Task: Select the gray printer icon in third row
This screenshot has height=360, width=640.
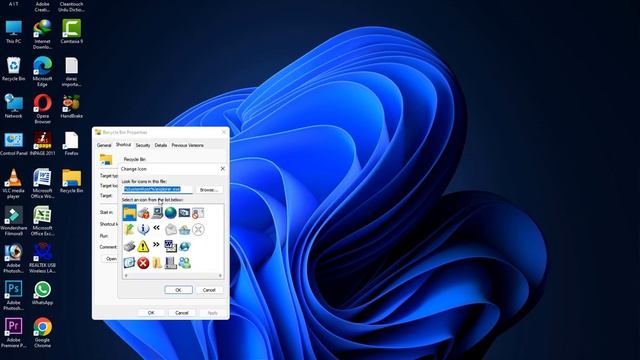Action: click(129, 246)
